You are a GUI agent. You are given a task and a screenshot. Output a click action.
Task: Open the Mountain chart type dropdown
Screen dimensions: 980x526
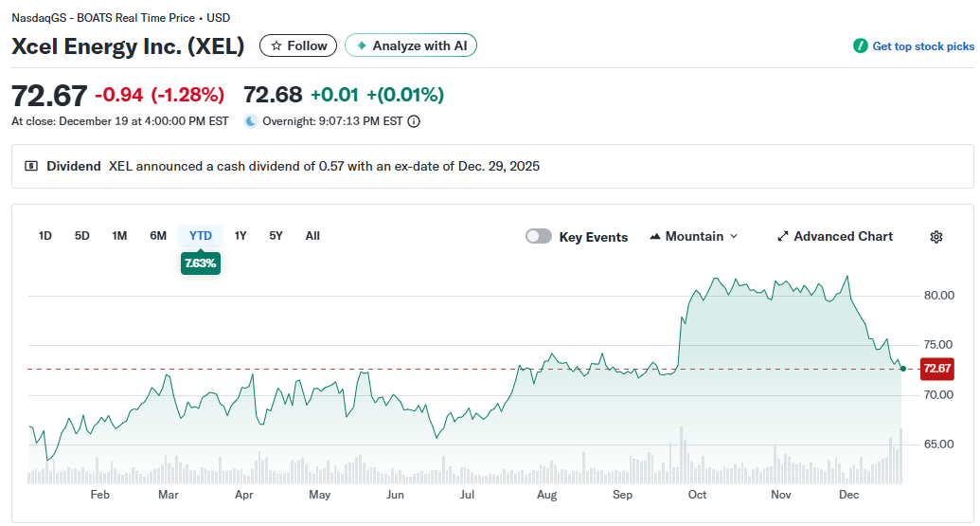(x=694, y=237)
